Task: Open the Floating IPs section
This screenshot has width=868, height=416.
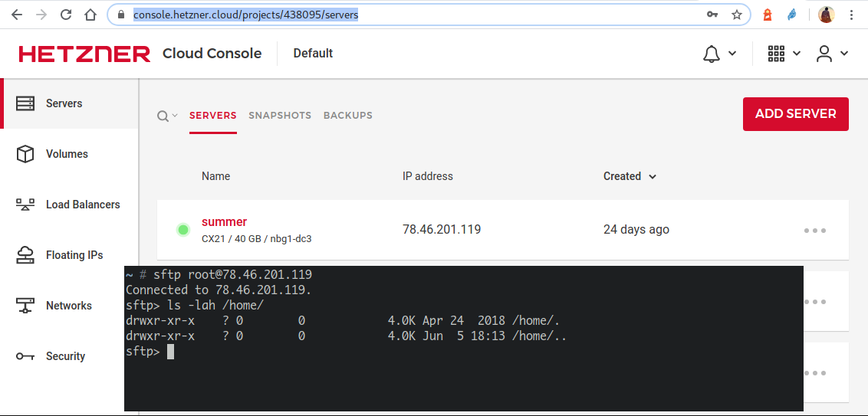Action: click(x=74, y=255)
